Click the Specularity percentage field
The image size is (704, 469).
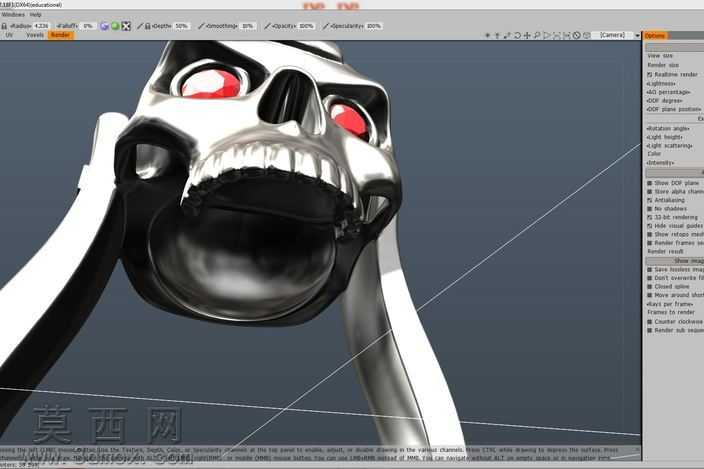[374, 26]
